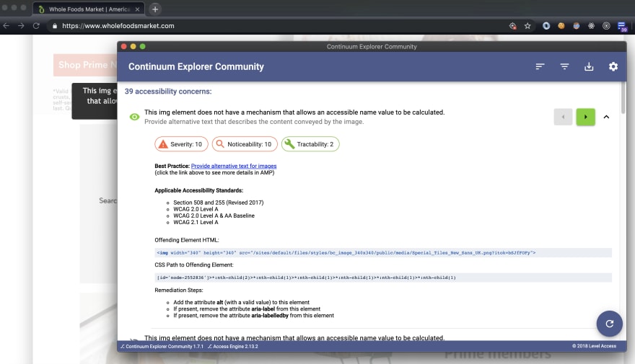Viewport: 635px width, 364px height.
Task: Close the Whole Foods Market tab
Action: click(137, 9)
